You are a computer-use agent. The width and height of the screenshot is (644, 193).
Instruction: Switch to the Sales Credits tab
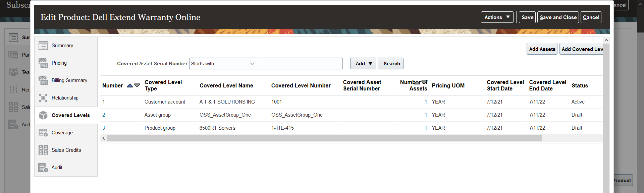66,150
